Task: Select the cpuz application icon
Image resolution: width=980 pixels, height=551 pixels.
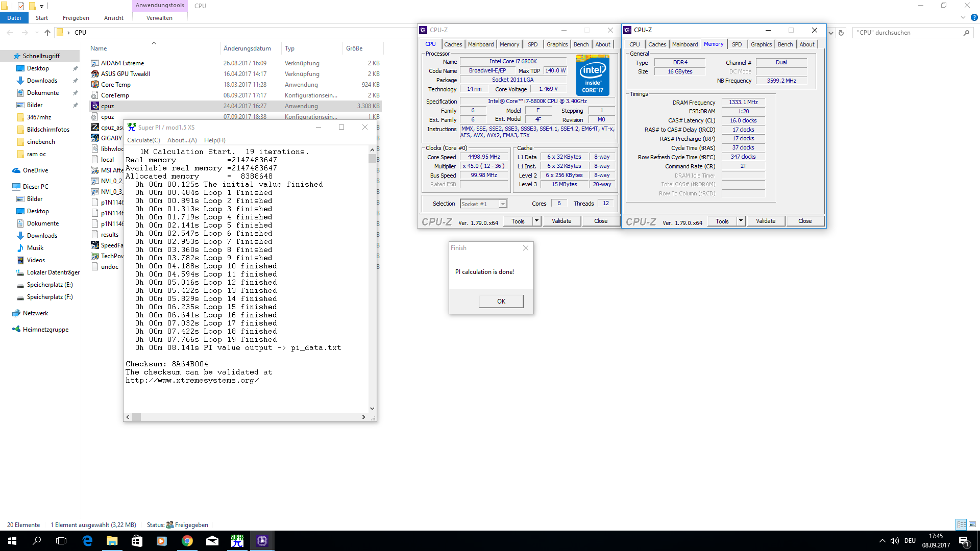Action: click(x=94, y=106)
